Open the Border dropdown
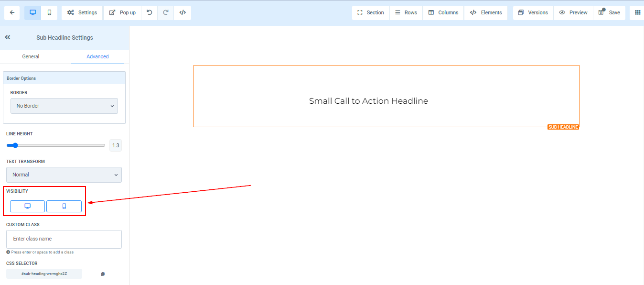 [64, 106]
